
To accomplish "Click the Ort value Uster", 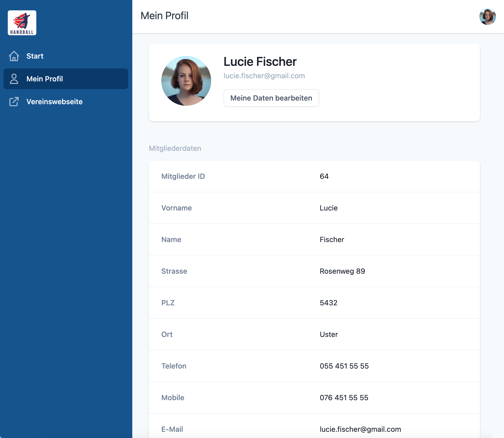I will click(x=329, y=334).
